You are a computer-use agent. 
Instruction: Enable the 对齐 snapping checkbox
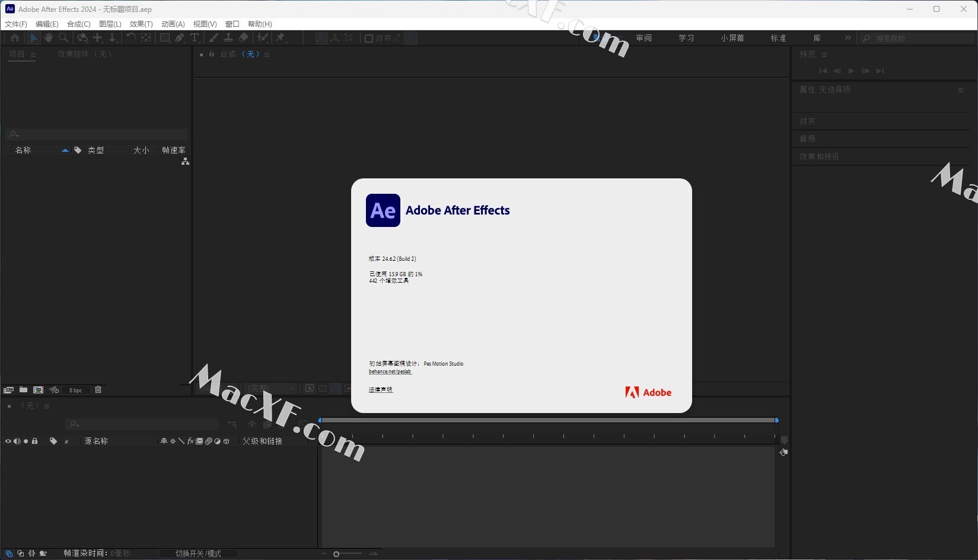[x=368, y=39]
